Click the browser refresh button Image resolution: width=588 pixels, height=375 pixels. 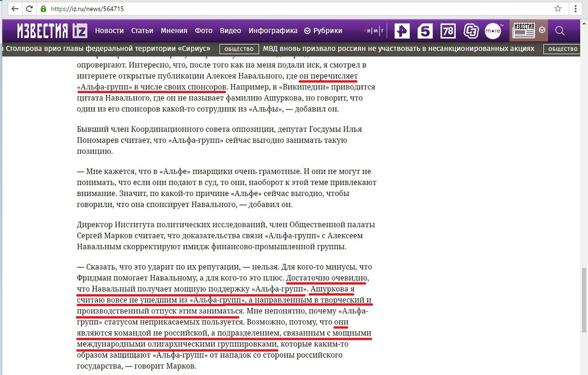pos(30,9)
